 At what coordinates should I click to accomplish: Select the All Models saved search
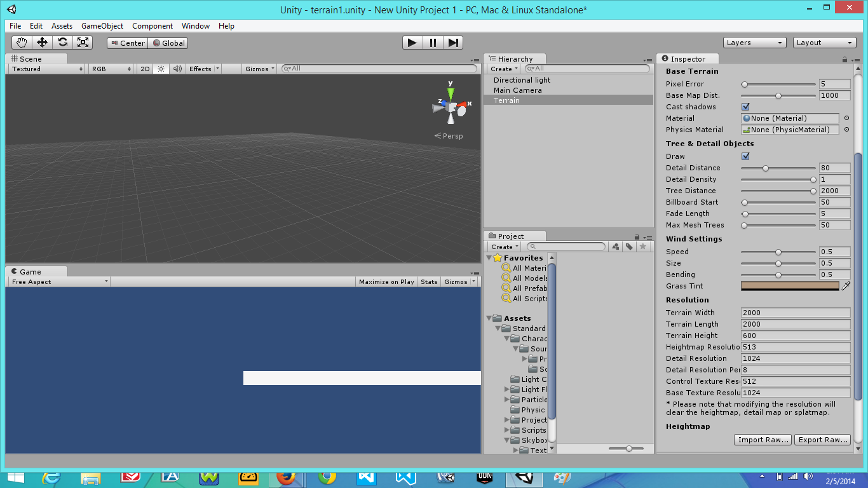click(524, 278)
